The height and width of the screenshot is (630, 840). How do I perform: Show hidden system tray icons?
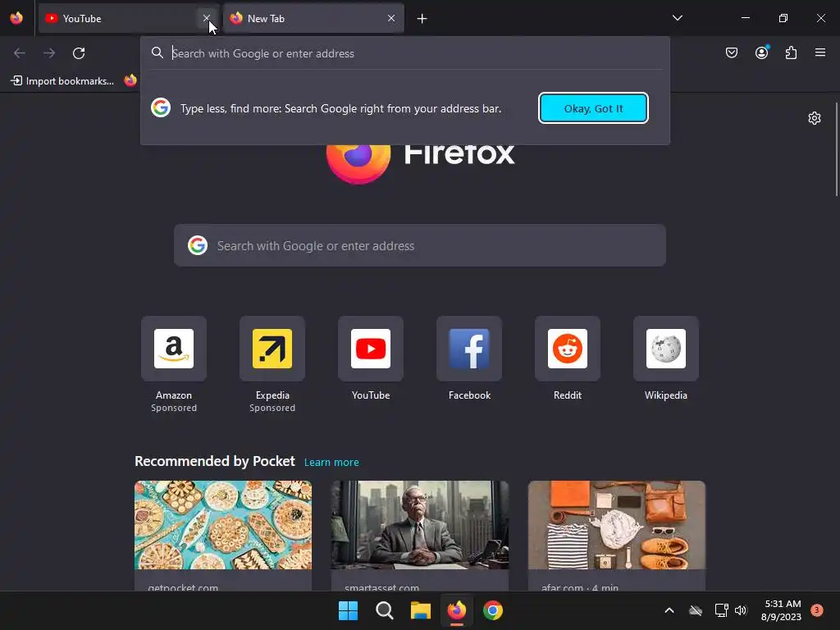(669, 610)
